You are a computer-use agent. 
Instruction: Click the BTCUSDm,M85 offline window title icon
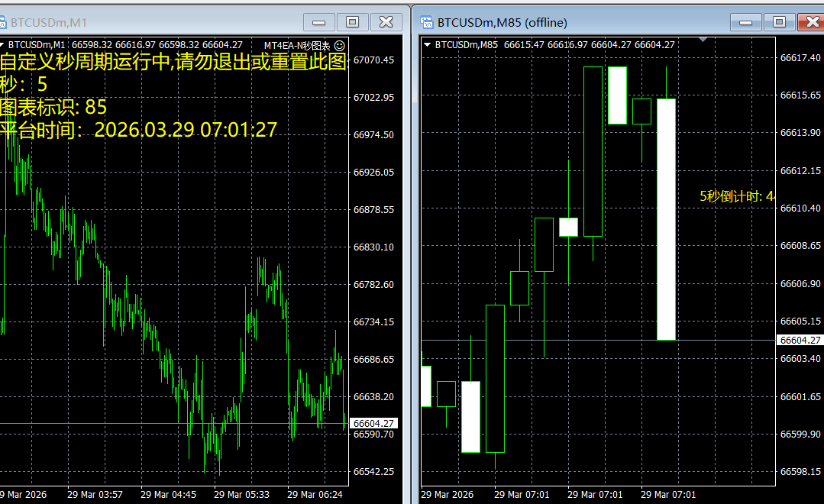tap(426, 22)
